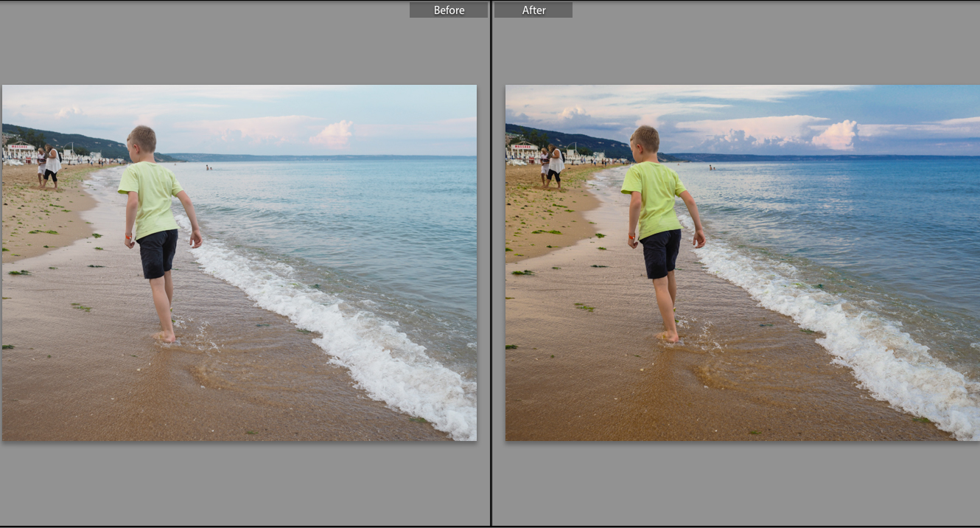The height and width of the screenshot is (528, 980).
Task: Click the two distant people in After photo
Action: tap(552, 167)
